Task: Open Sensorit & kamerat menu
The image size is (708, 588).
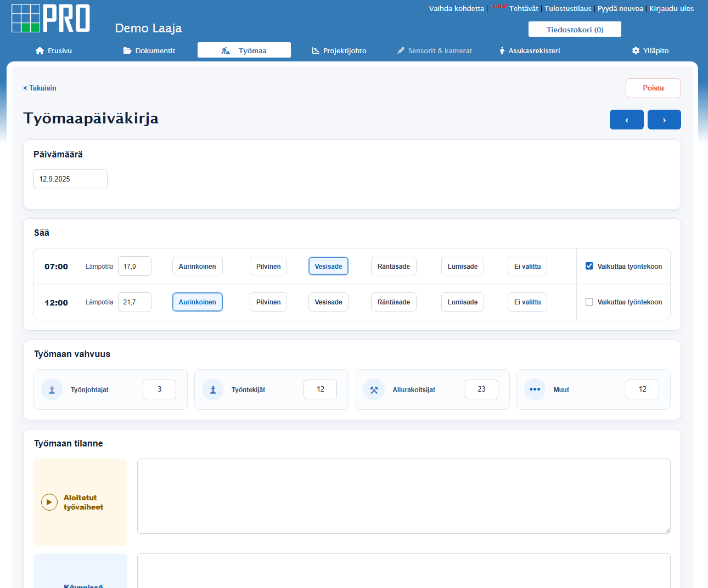Action: click(435, 50)
